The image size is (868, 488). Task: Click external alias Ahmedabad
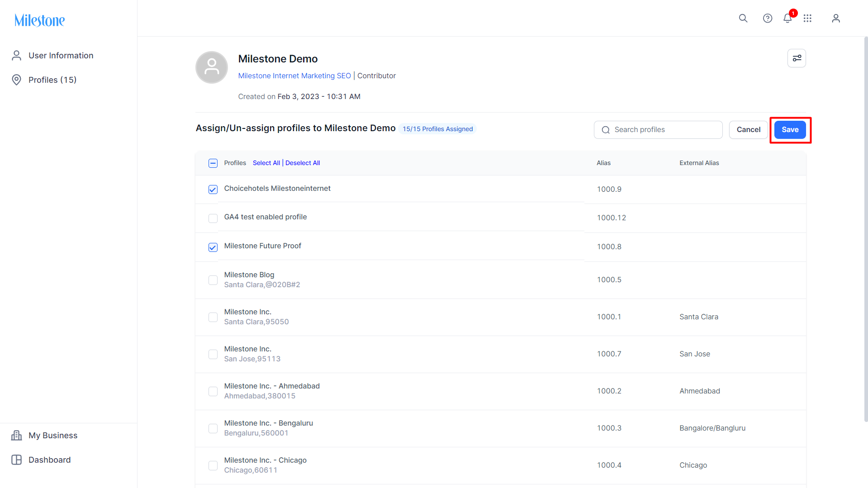700,391
